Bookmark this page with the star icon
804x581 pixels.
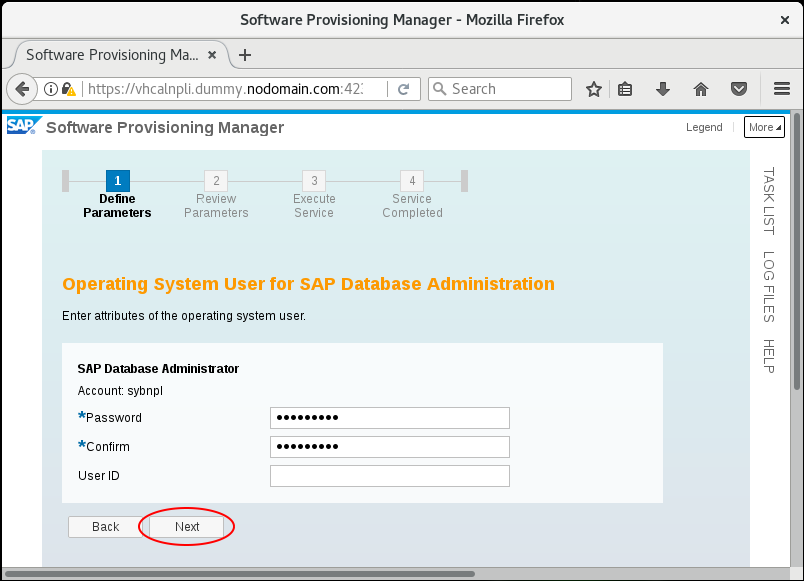point(594,89)
